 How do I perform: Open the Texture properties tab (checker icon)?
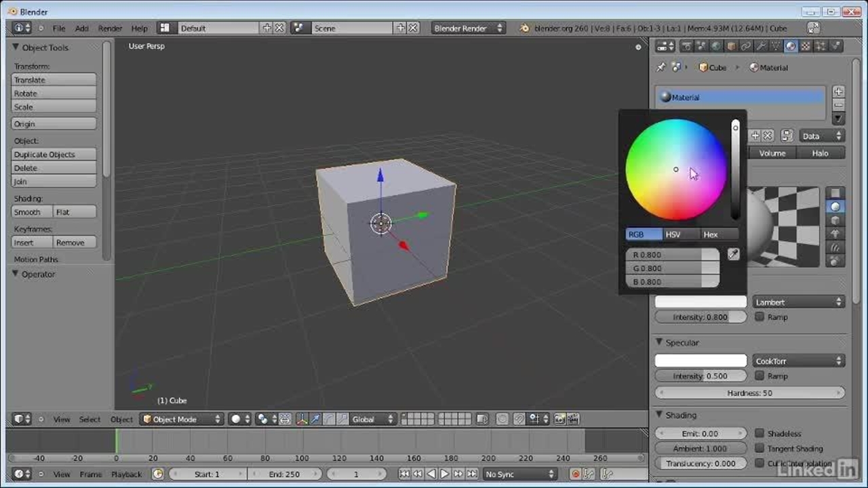(806, 46)
